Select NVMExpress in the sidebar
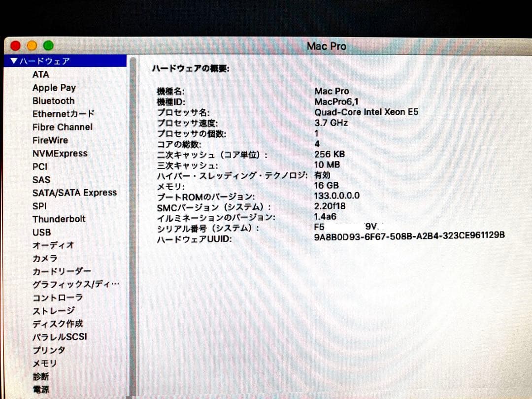 tap(61, 153)
